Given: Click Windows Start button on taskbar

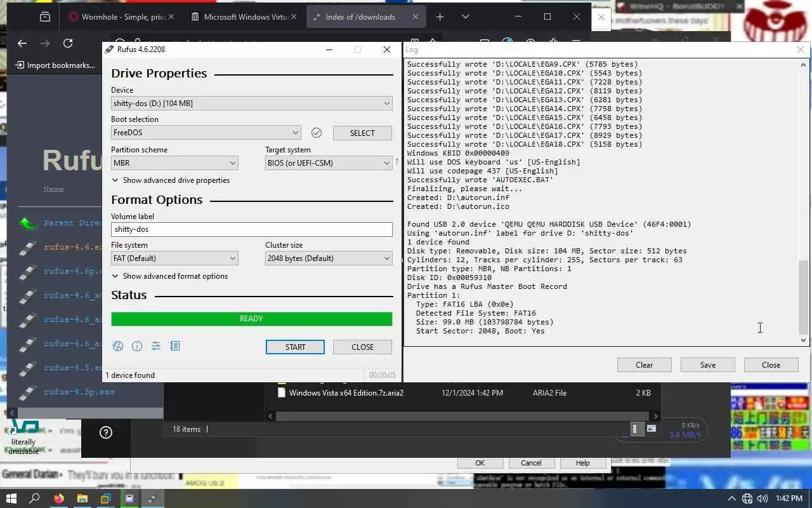Looking at the screenshot, I should [x=12, y=498].
